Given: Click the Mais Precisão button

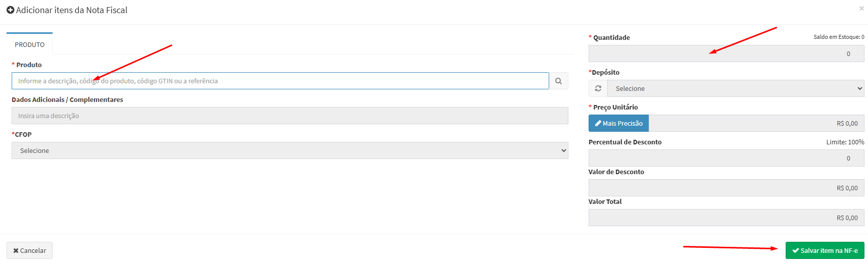Looking at the screenshot, I should click(618, 123).
